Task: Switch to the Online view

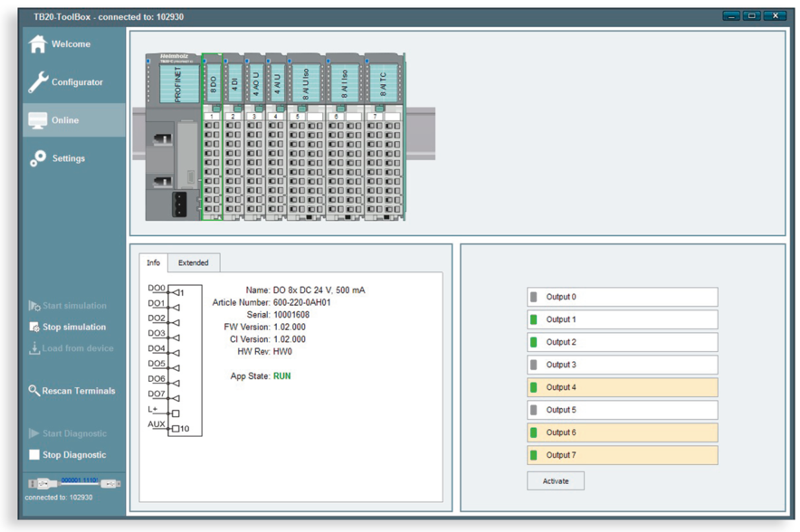Action: click(74, 120)
